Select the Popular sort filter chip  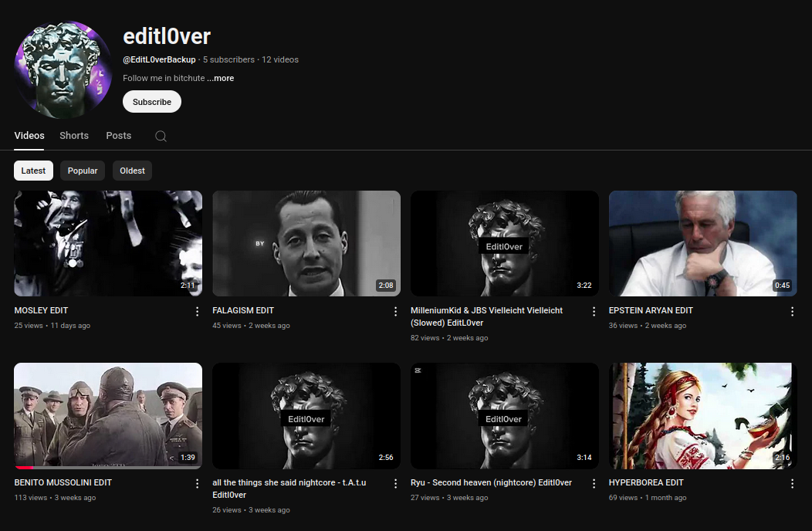click(x=83, y=171)
